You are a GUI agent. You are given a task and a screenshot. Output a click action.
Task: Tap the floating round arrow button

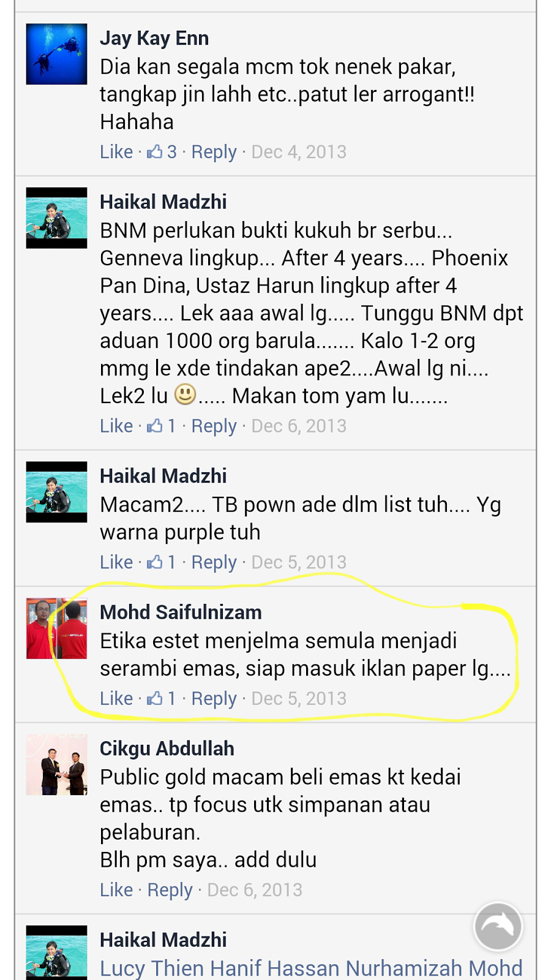point(498,927)
